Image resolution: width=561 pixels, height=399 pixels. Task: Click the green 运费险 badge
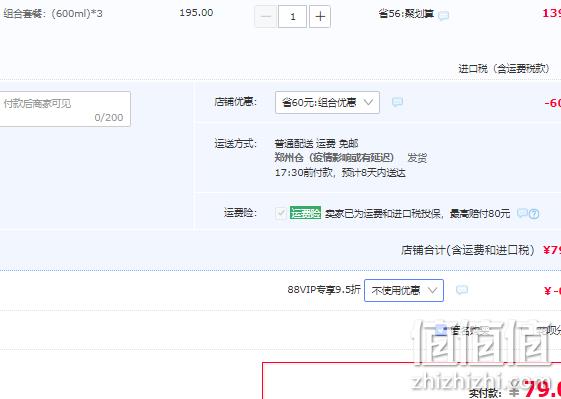click(x=305, y=213)
